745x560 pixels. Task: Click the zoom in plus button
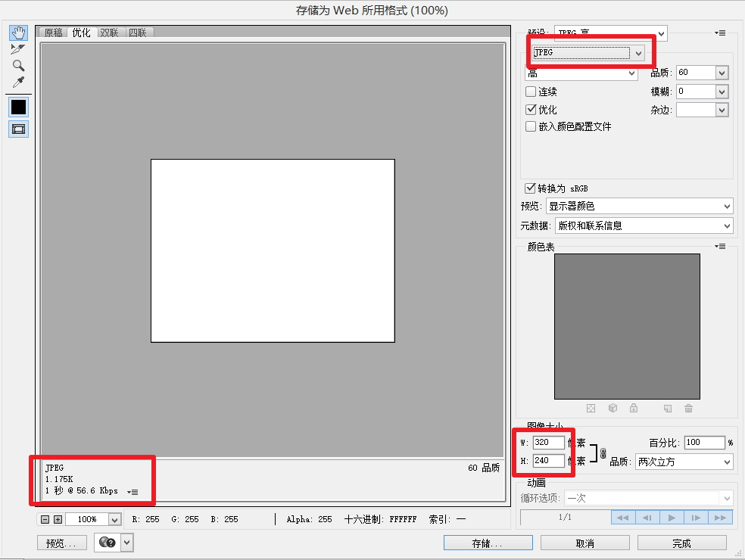pyautogui.click(x=58, y=520)
